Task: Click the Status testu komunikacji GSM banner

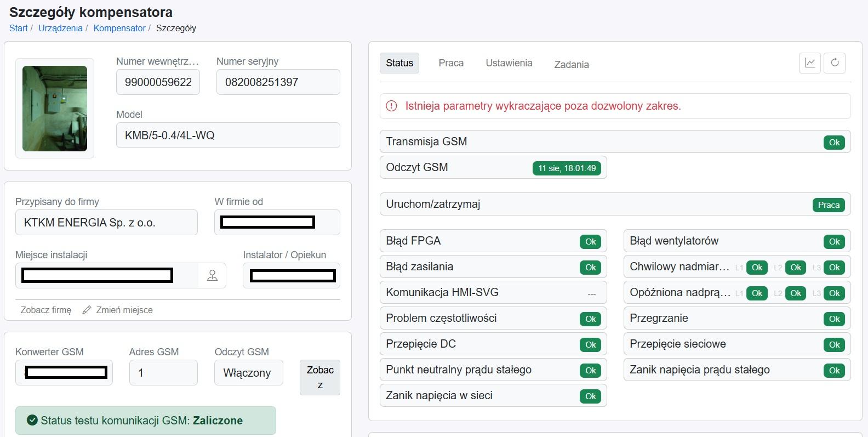Action: point(146,421)
